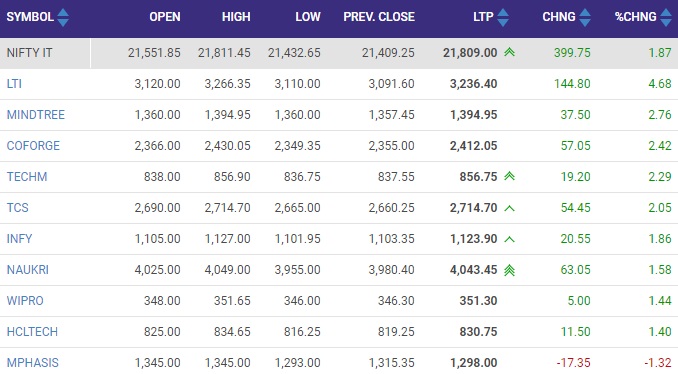678x374 pixels.
Task: Open the LTI stock link
Action: (14, 83)
